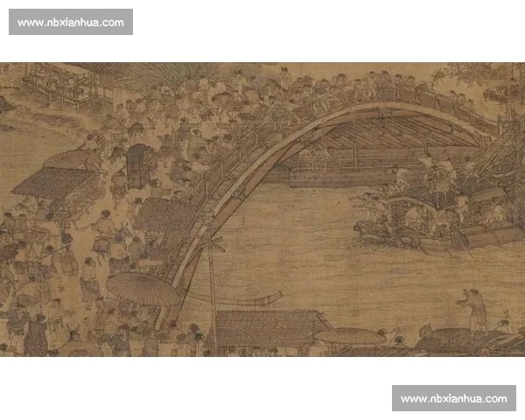Click the flat umbrella beside the tiled-roof building
The width and height of the screenshot is (525, 420).
click(350, 336)
